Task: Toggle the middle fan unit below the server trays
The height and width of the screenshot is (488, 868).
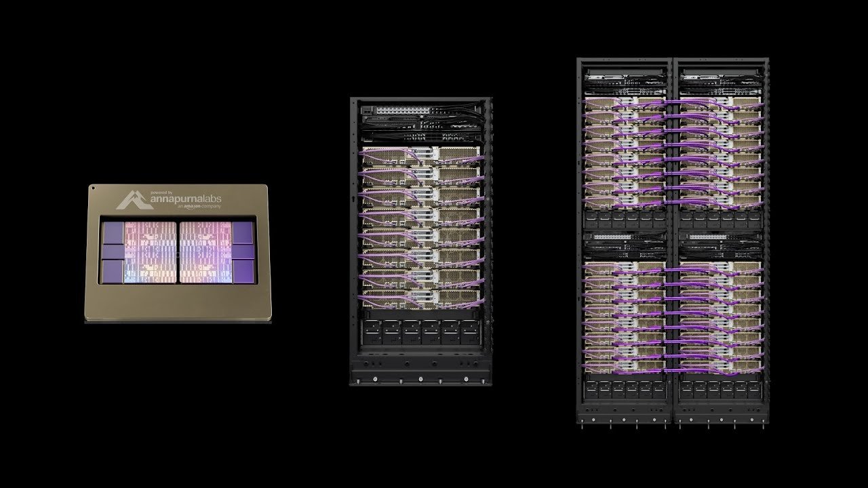Action: pos(422,331)
